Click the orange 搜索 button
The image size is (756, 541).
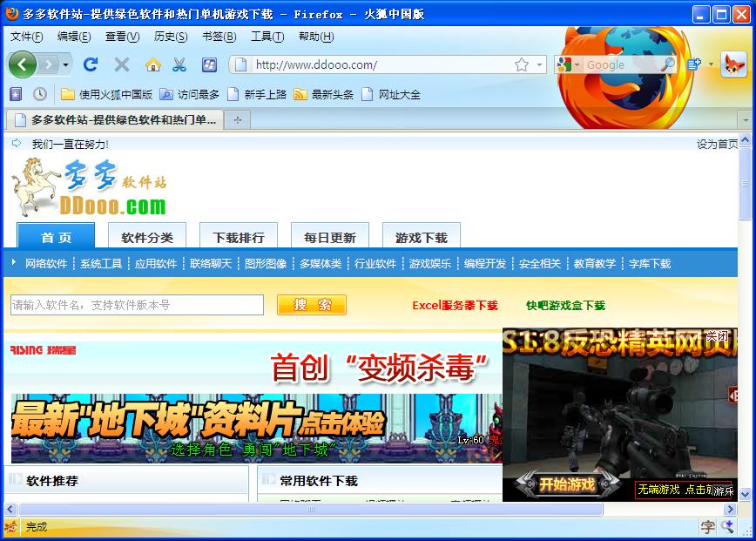[x=312, y=305]
